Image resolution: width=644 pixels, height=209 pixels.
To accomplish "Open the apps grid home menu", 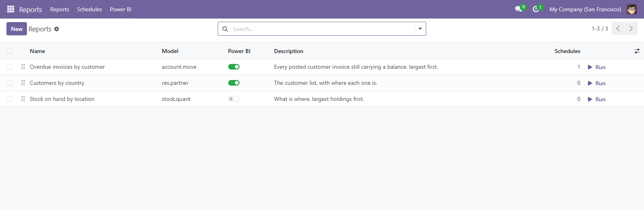I will (x=10, y=9).
